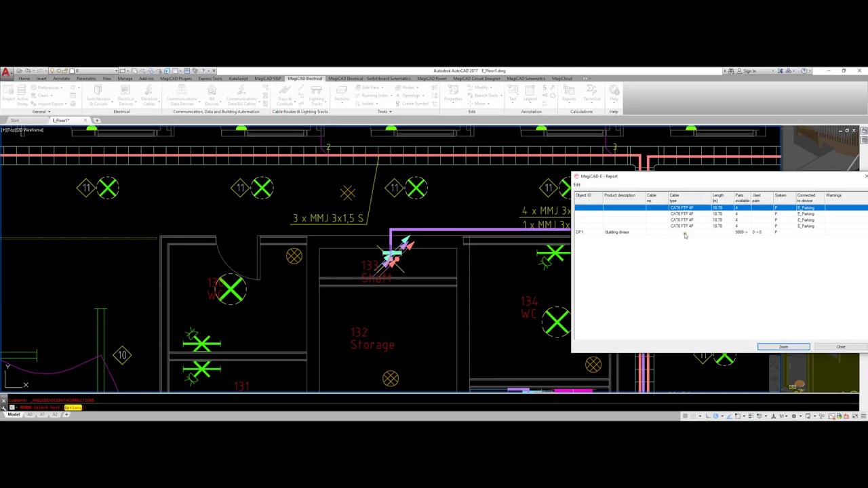868x488 pixels.
Task: Switch to the Home ribbon tab
Action: pos(24,79)
